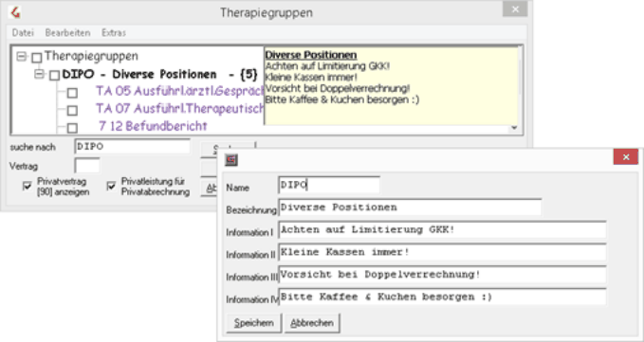The width and height of the screenshot is (644, 342).
Task: Click into the Bezeichnung text field
Action: click(410, 207)
